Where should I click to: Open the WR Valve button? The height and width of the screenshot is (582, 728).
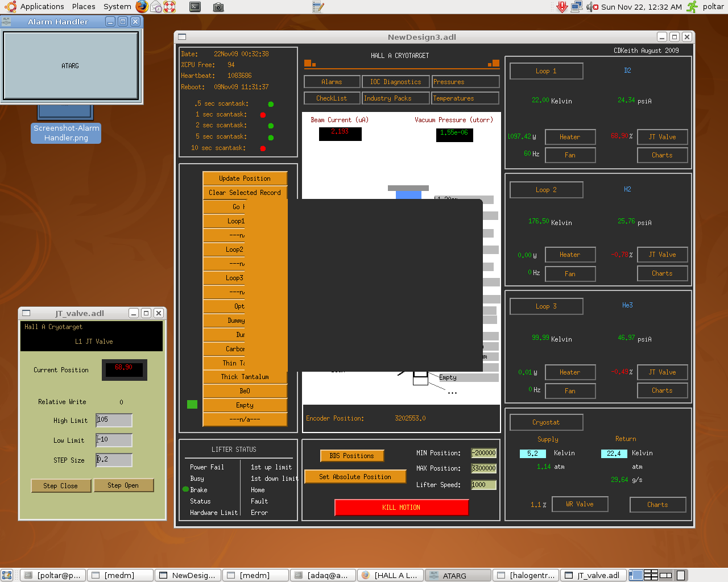(580, 504)
